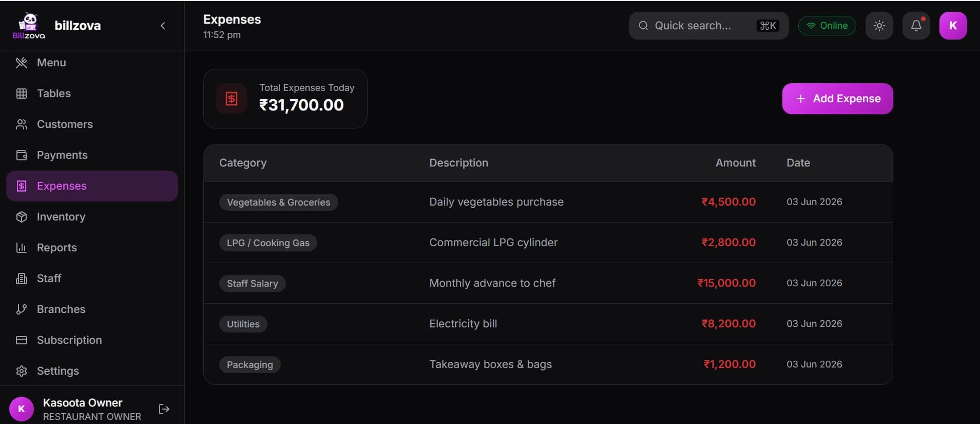Click the "Takeaway boxes & bags" description
980x424 pixels.
pyautogui.click(x=490, y=364)
